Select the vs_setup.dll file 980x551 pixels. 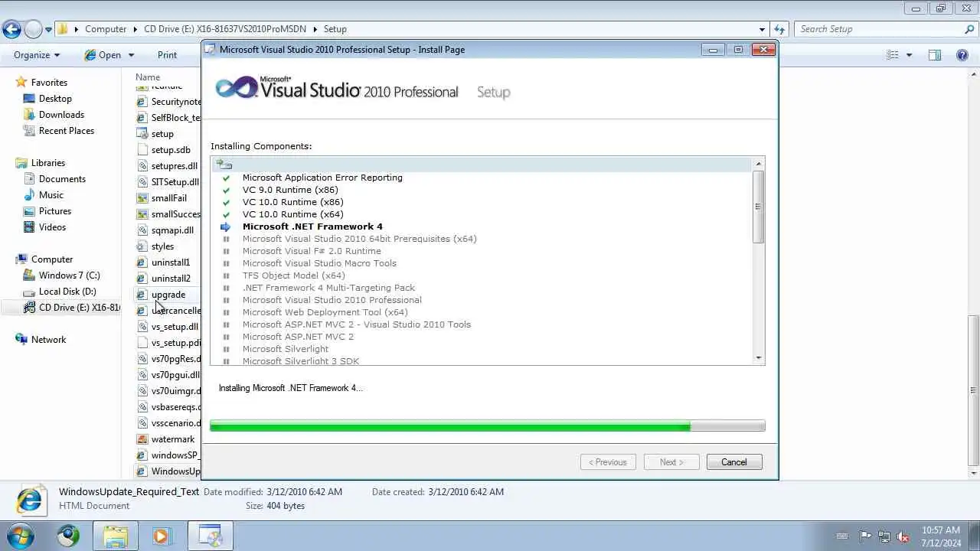pos(175,326)
